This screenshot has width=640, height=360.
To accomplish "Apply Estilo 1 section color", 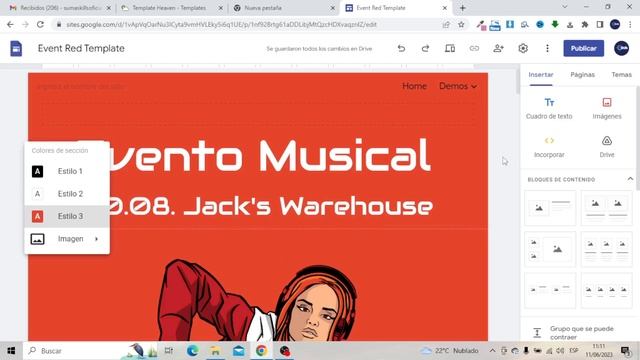I will (67, 171).
